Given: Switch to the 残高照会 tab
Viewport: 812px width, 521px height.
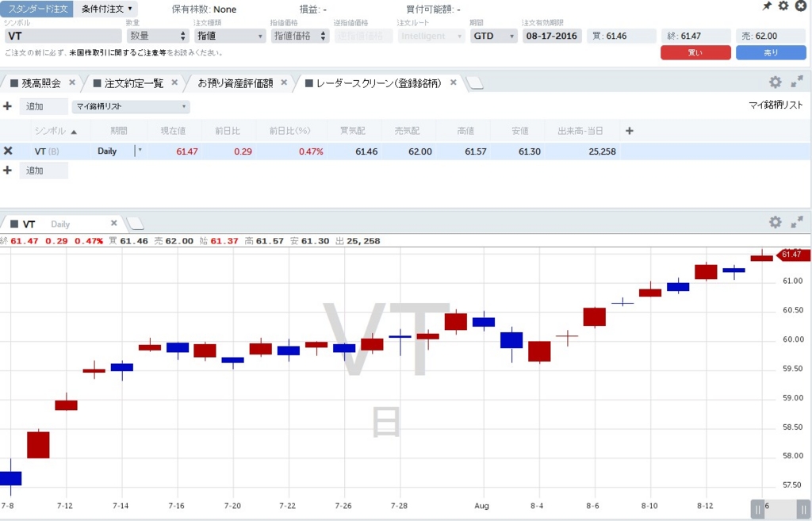Looking at the screenshot, I should pos(41,82).
